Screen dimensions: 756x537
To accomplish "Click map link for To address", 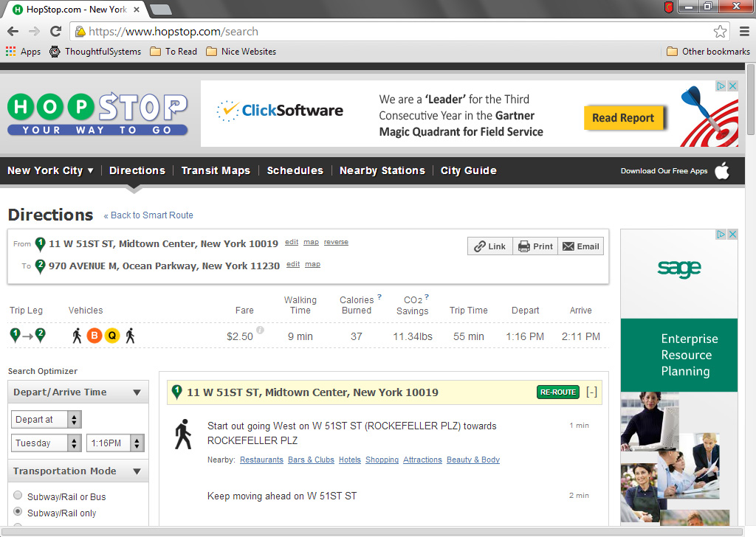I will point(312,264).
